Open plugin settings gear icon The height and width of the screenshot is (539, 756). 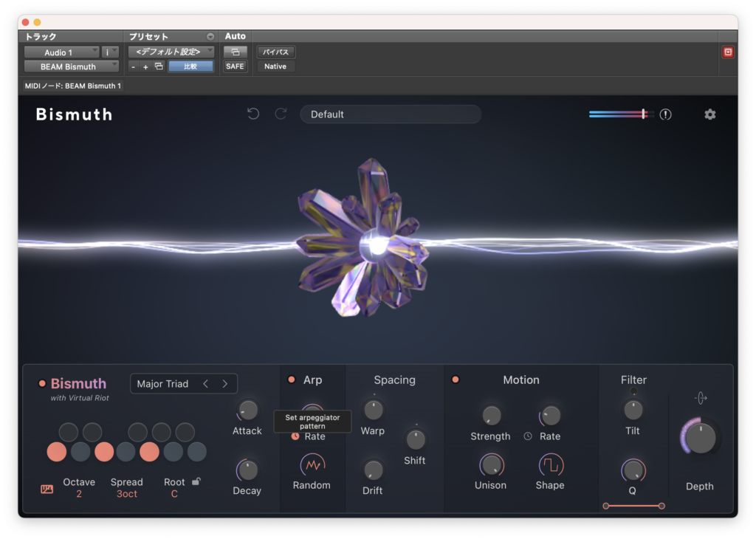click(709, 114)
